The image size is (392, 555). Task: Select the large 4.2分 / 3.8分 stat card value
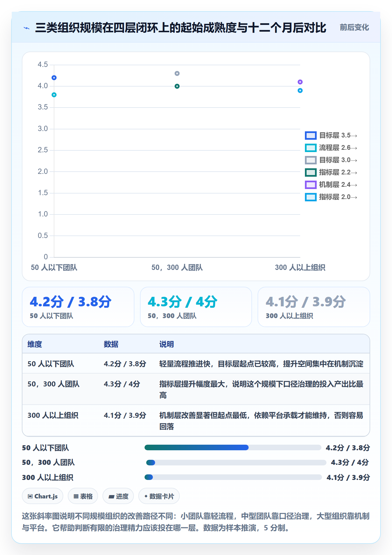tap(71, 302)
